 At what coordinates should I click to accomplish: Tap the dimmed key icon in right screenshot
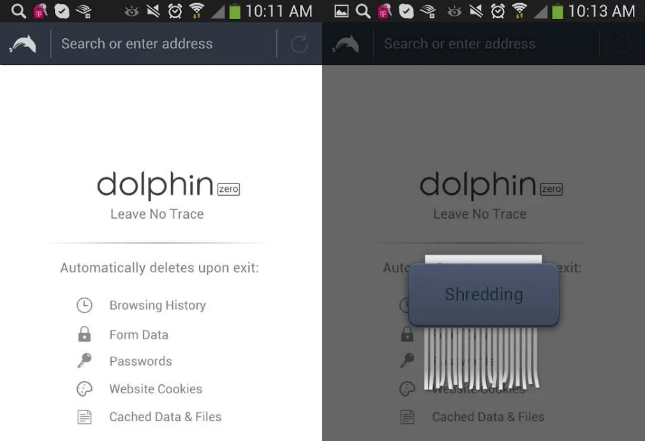click(x=407, y=360)
